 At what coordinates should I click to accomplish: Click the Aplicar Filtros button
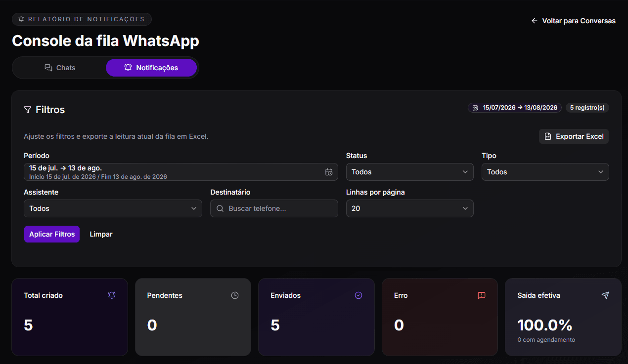pos(52,234)
